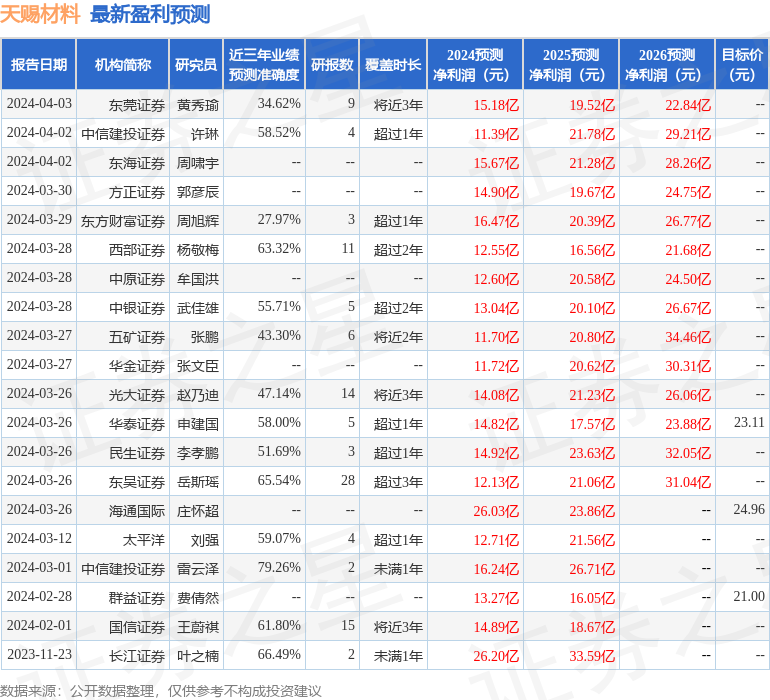Select accuracy value 63.32%
770x700 pixels.
point(279,249)
